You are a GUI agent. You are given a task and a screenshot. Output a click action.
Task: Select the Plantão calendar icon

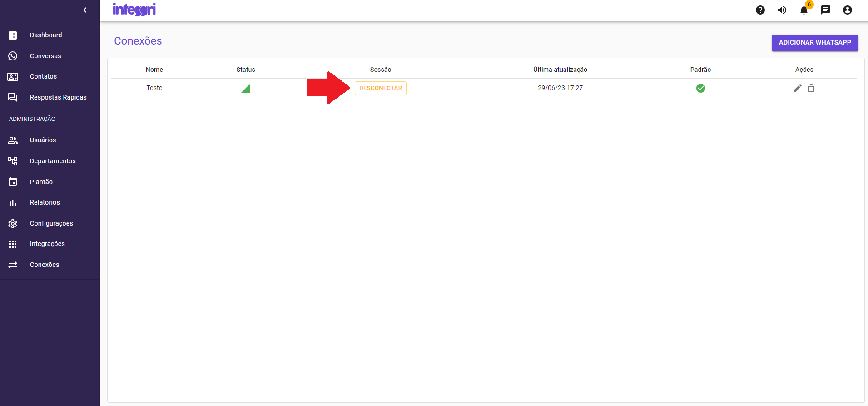click(x=13, y=182)
